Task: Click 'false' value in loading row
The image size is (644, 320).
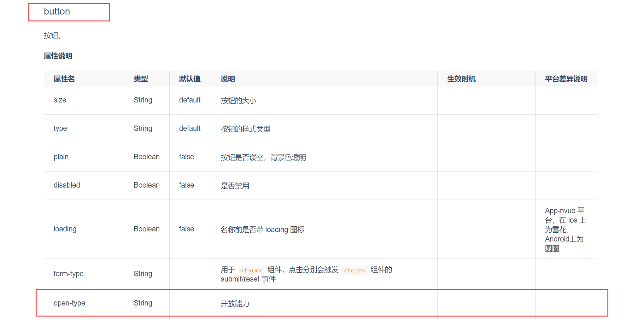Action: click(x=187, y=229)
